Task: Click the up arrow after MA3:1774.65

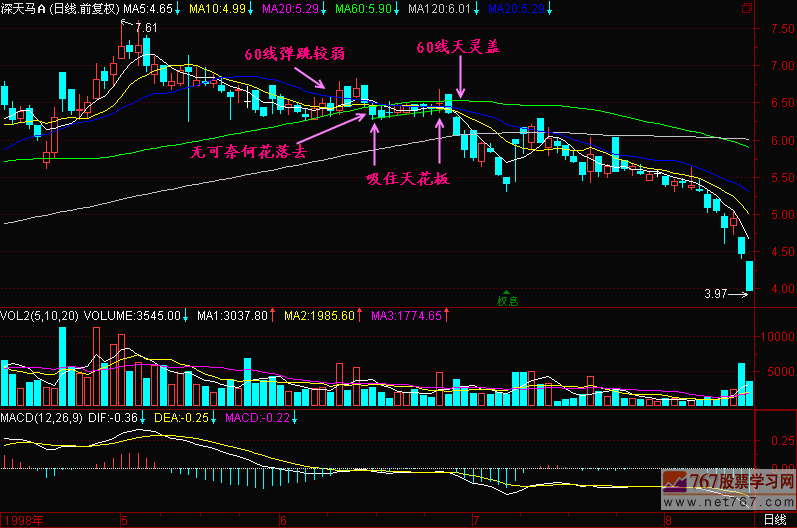Action: (448, 316)
